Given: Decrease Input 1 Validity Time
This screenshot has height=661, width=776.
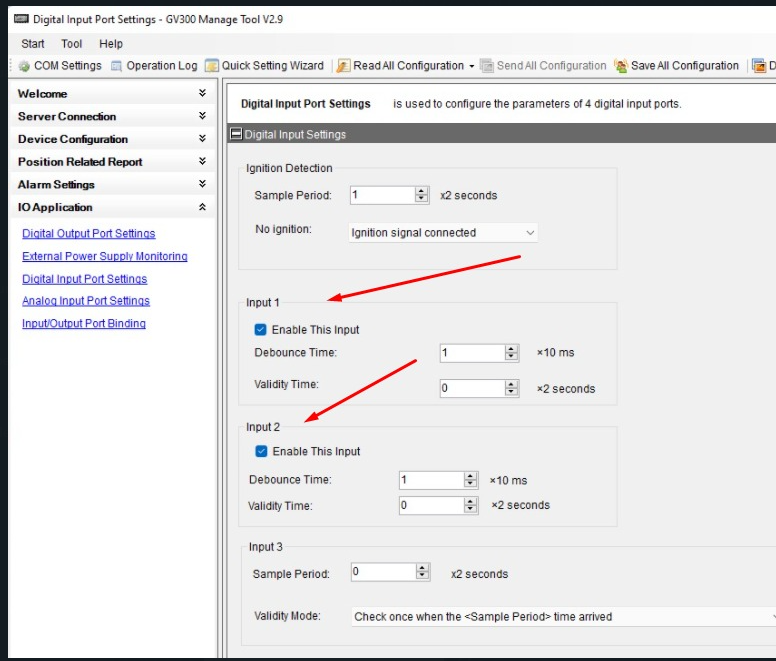Looking at the screenshot, I should (x=511, y=392).
